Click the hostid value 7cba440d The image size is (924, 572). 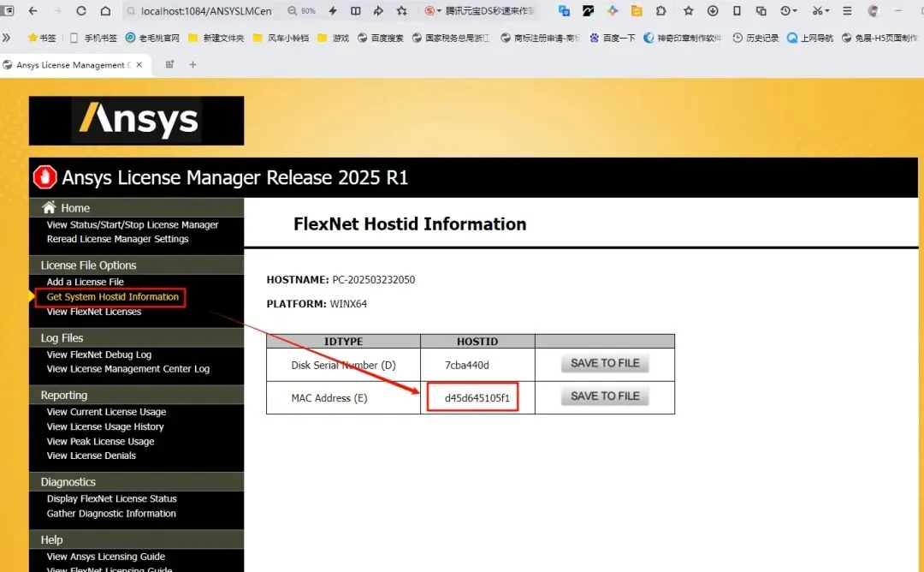click(x=467, y=365)
